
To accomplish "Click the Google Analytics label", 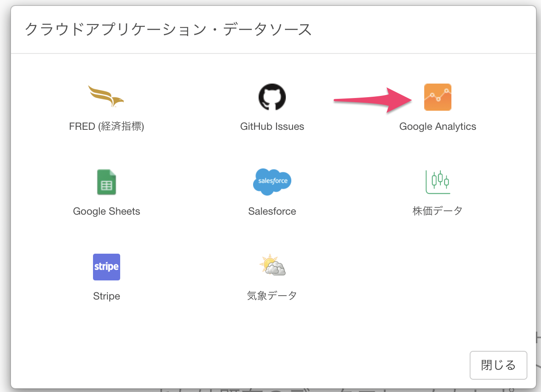I will tap(438, 126).
